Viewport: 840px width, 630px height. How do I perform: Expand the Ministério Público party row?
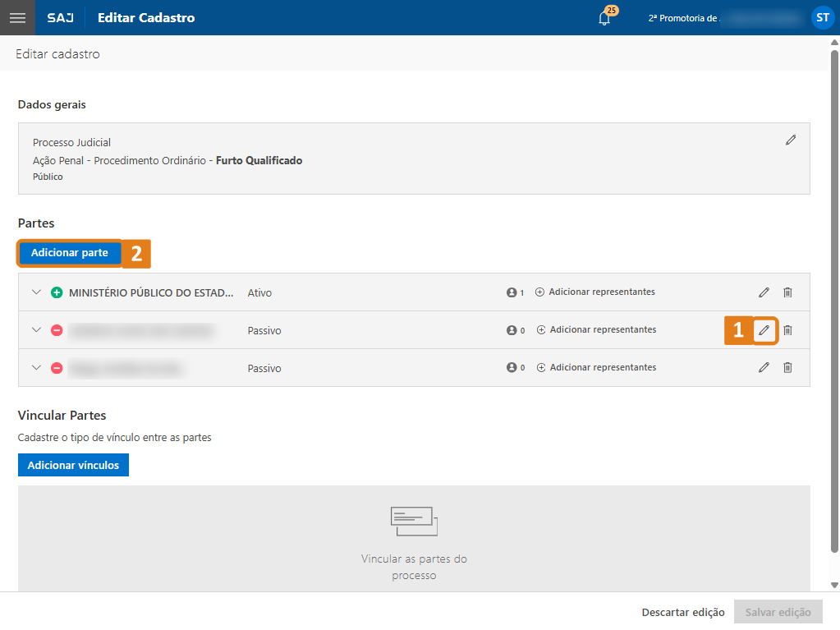35,292
